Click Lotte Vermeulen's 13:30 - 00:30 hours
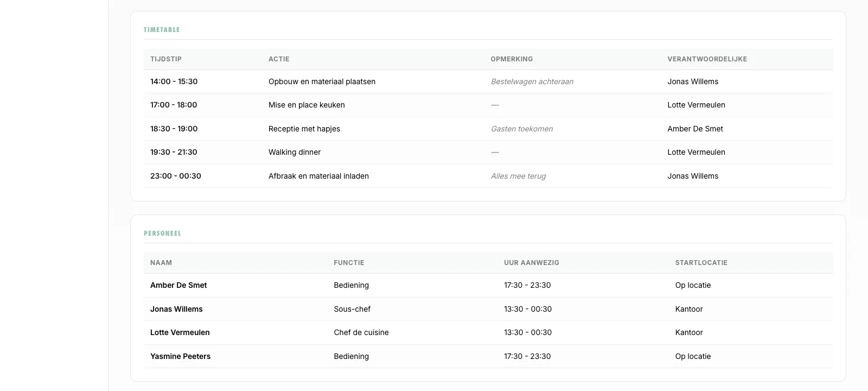 (x=528, y=332)
